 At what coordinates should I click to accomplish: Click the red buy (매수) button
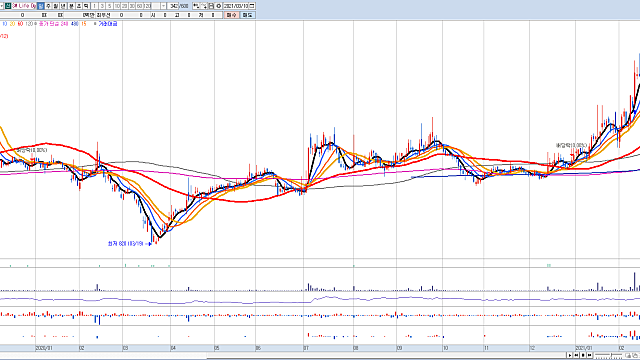(x=231, y=15)
